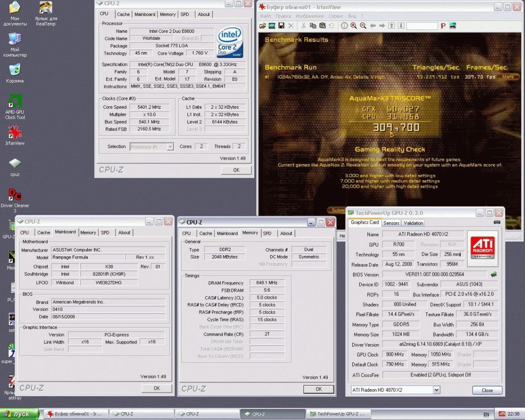
Task: Select CPU tab in Memory CPU-Z window
Action: tap(187, 234)
